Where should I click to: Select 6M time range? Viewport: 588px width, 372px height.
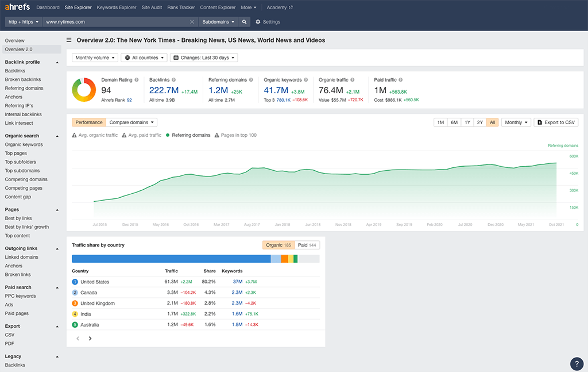tap(454, 122)
